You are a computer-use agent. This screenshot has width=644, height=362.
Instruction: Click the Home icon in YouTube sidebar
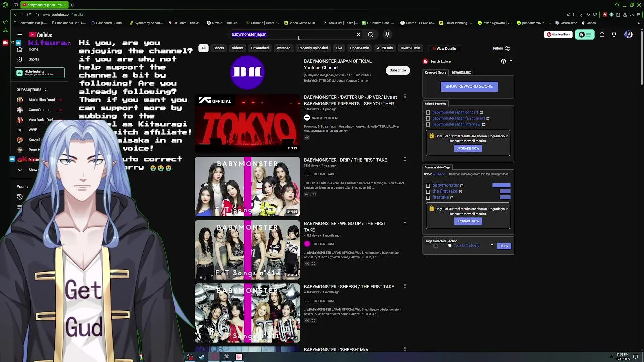[x=19, y=49]
